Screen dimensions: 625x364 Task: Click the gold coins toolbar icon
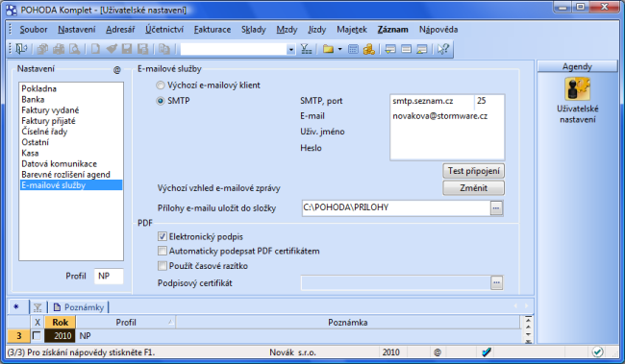(368, 49)
